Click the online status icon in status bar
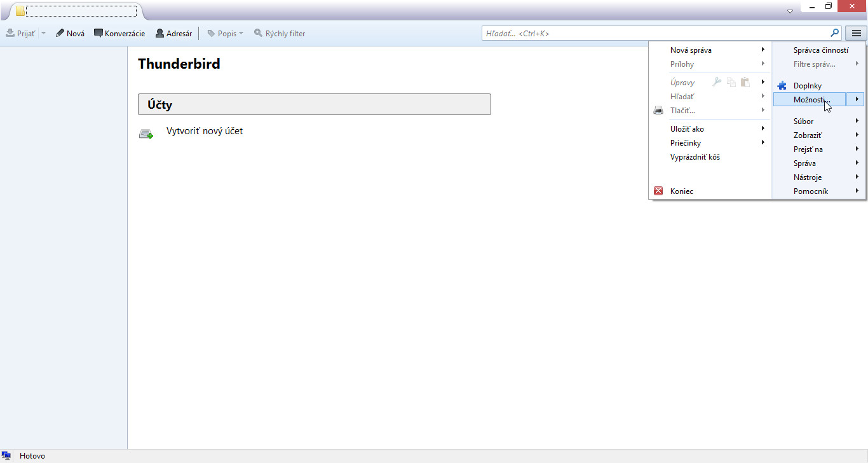This screenshot has height=463, width=868. click(x=6, y=456)
